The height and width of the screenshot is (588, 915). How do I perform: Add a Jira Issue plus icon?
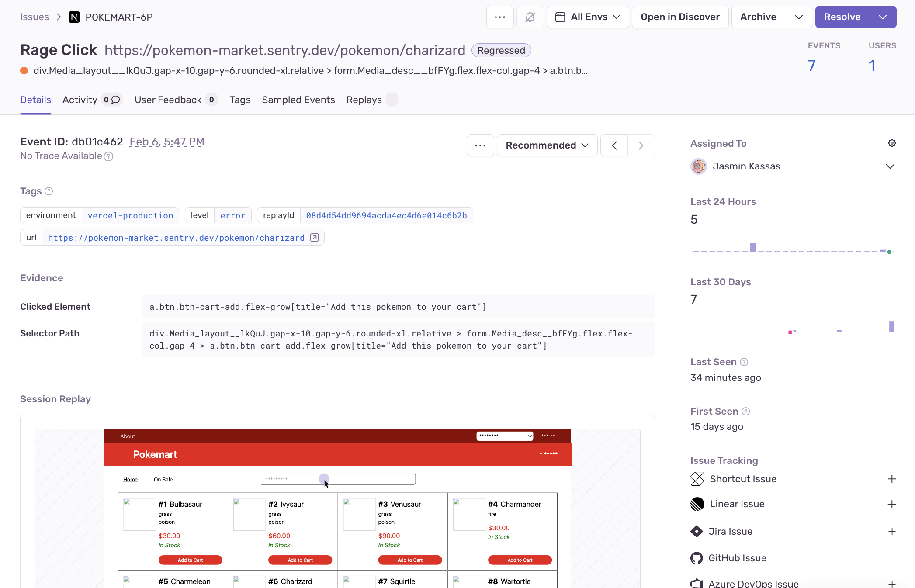892,531
